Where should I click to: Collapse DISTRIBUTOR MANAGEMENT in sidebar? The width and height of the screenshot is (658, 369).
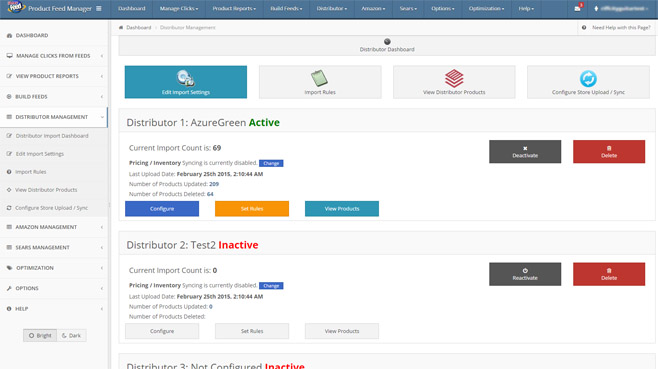tap(54, 117)
